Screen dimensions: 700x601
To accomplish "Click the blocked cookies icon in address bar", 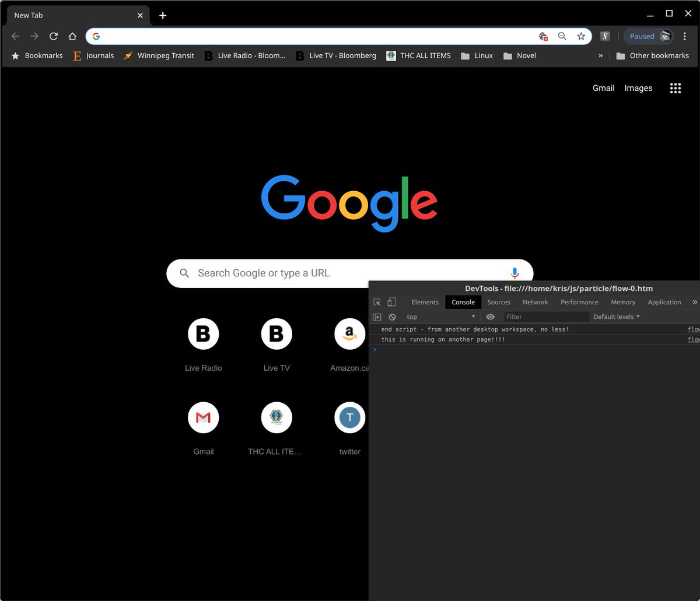I will (543, 36).
